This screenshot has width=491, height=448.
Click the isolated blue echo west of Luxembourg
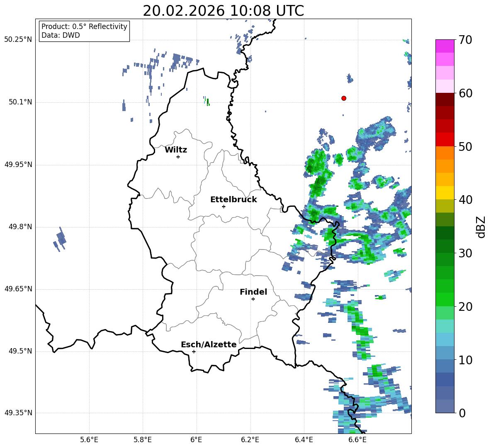click(x=59, y=239)
